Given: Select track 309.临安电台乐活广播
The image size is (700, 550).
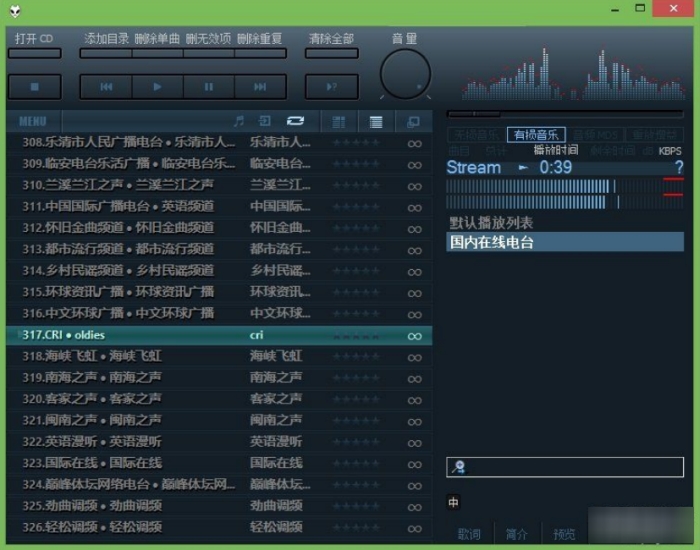Looking at the screenshot, I should point(219,164).
